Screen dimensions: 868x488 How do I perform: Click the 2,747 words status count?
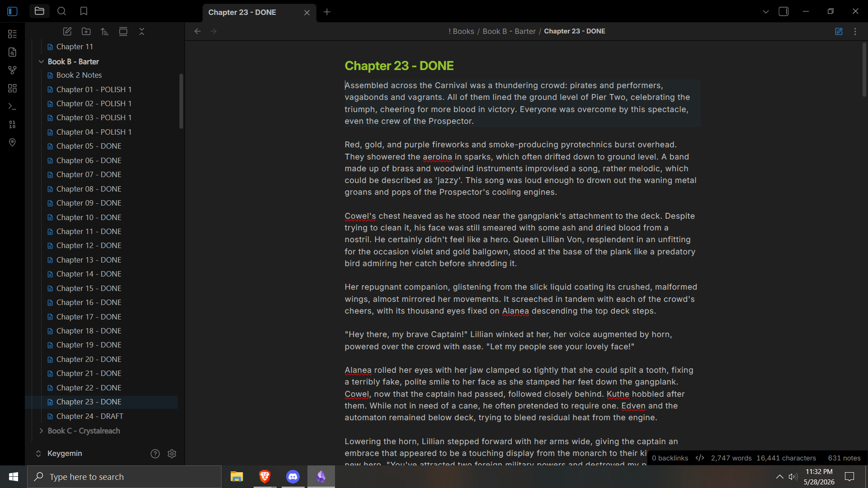[731, 458]
